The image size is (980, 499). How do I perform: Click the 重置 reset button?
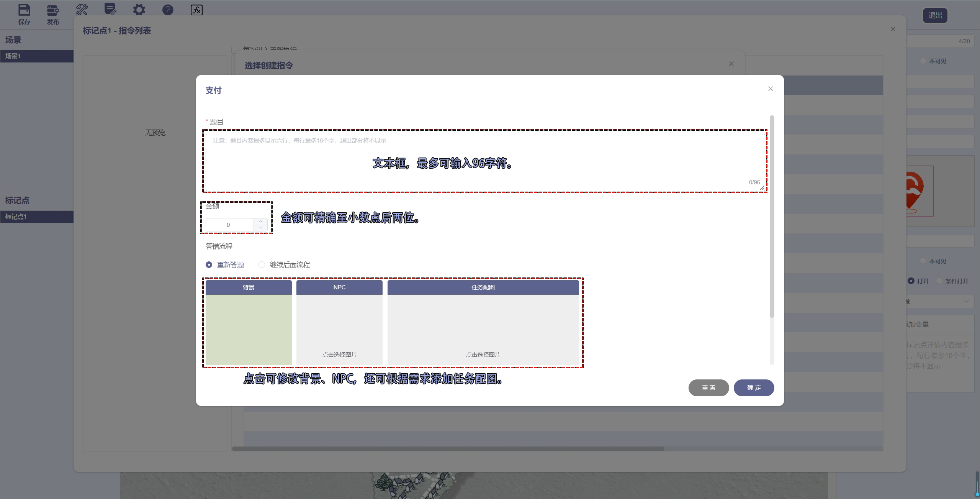click(x=708, y=387)
